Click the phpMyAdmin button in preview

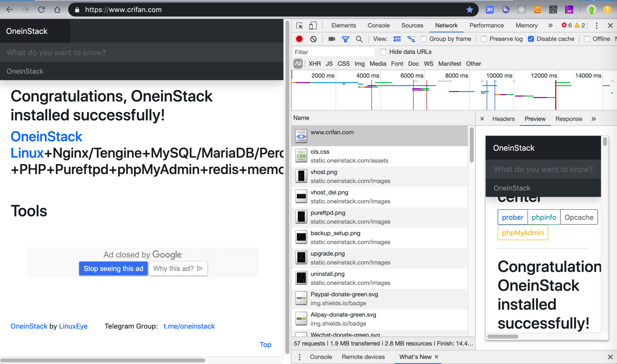coord(523,233)
